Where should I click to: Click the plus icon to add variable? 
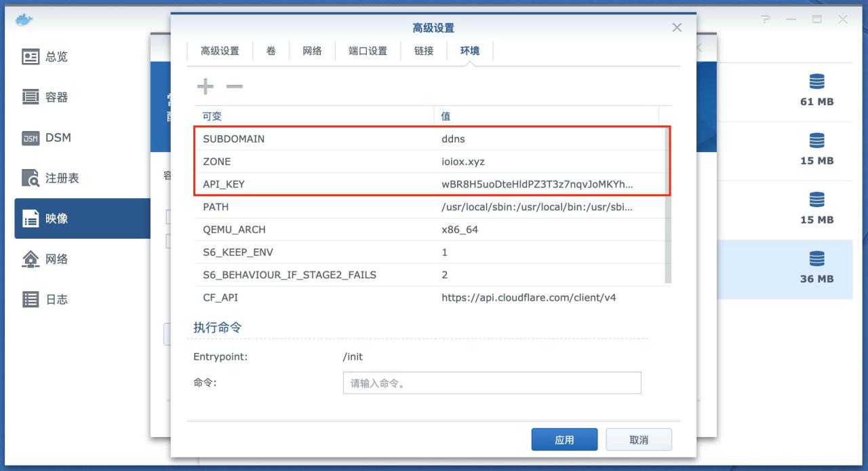point(205,87)
